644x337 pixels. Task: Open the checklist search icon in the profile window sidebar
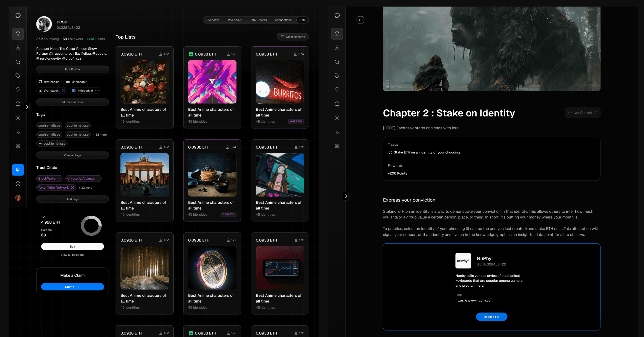coord(18,132)
